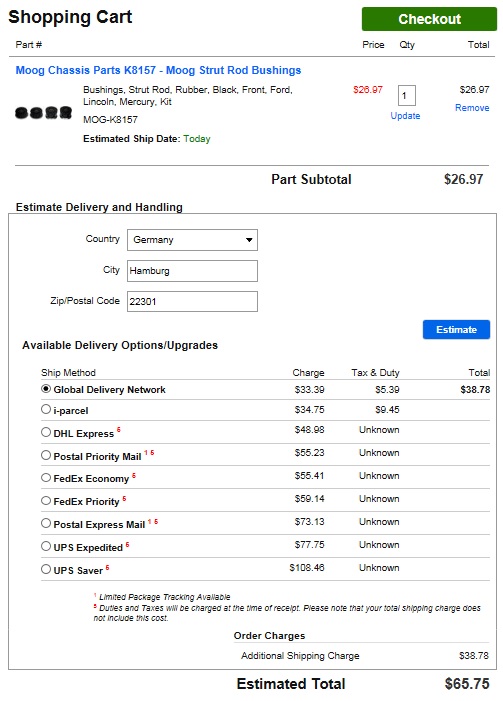Image resolution: width=503 pixels, height=701 pixels.
Task: Click the green Checkout button
Action: 429,19
